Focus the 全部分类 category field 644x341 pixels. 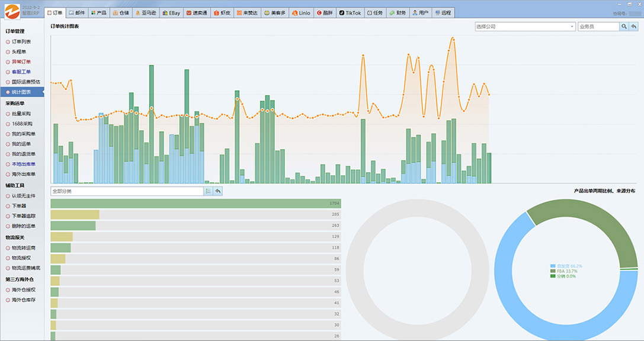click(127, 191)
